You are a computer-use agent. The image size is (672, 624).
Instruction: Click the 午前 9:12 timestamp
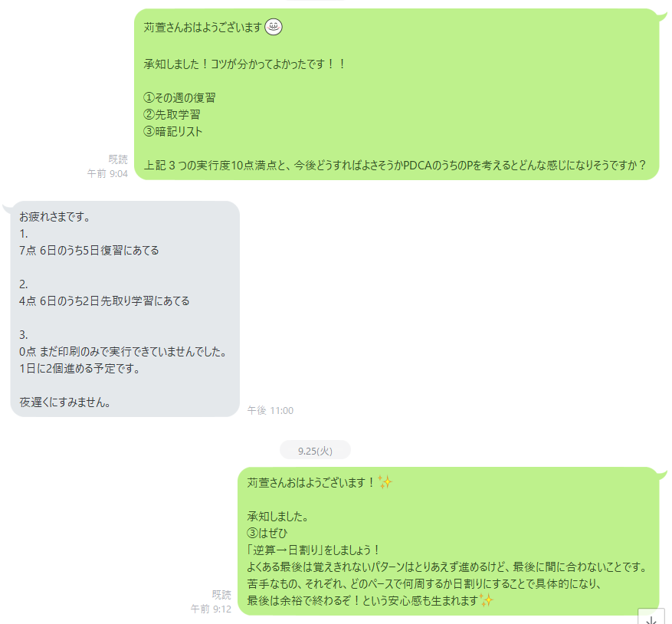[211, 609]
